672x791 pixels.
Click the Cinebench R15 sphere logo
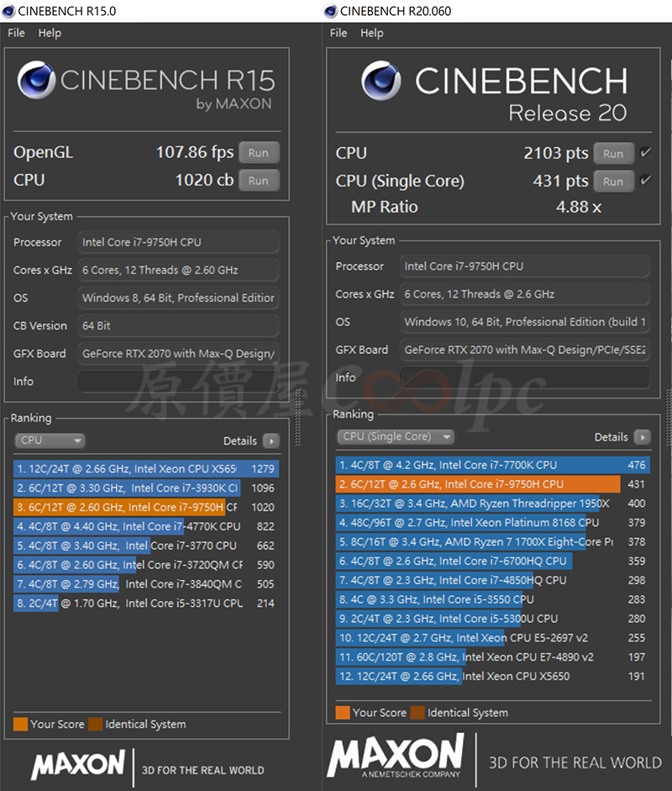pyautogui.click(x=36, y=80)
